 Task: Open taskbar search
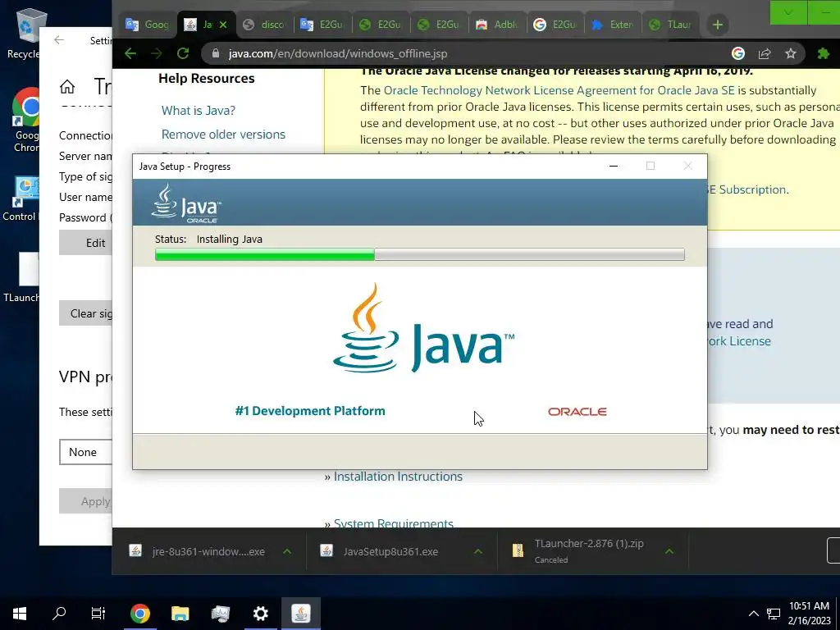59,614
